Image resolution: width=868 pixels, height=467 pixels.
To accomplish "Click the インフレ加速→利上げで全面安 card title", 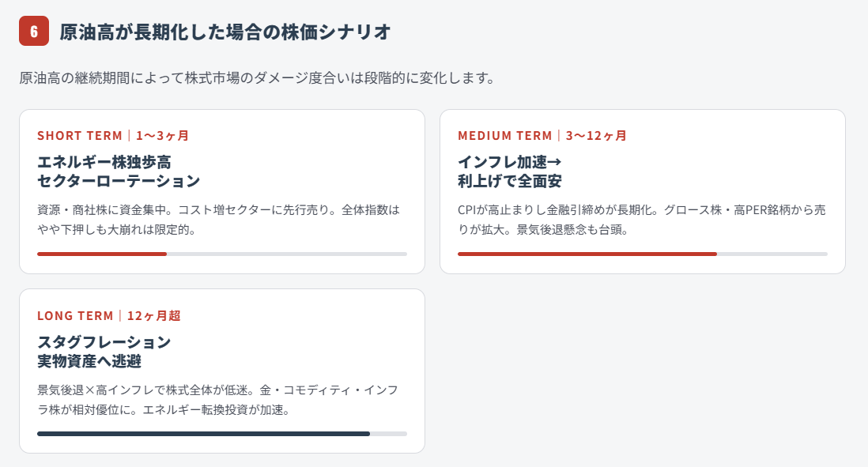I will click(510, 171).
